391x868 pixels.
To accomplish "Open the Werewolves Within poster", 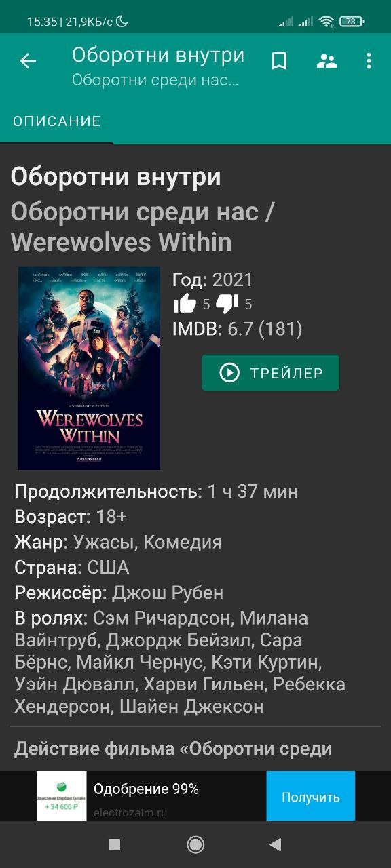I will pyautogui.click(x=89, y=368).
